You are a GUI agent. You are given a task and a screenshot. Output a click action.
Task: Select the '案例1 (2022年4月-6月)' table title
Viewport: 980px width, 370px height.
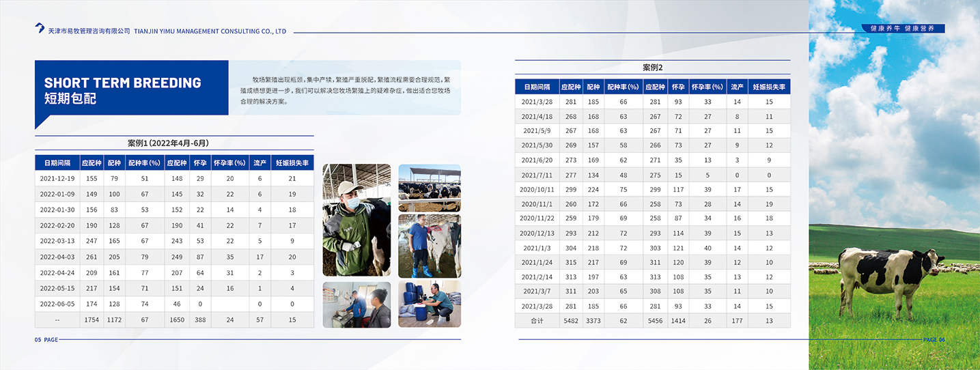[x=168, y=143]
